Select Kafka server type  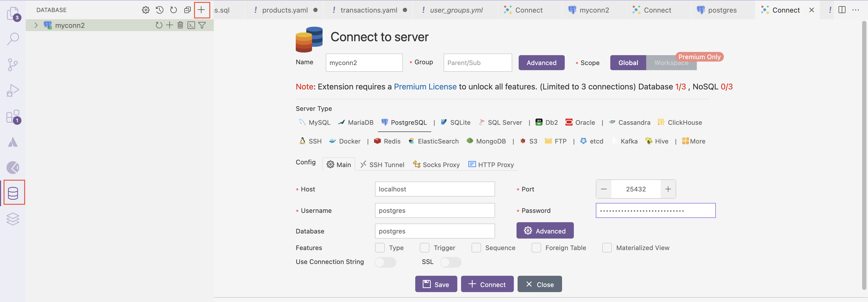click(x=624, y=141)
